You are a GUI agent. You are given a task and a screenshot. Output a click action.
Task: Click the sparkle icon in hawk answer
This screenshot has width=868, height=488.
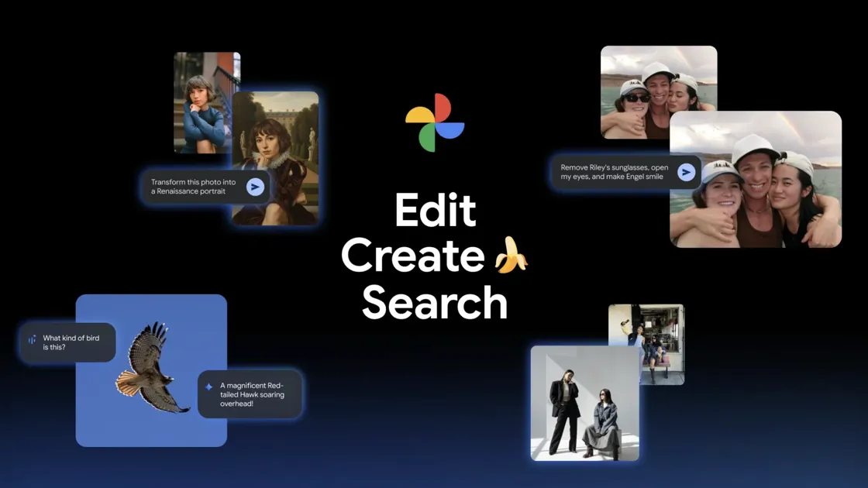point(208,387)
